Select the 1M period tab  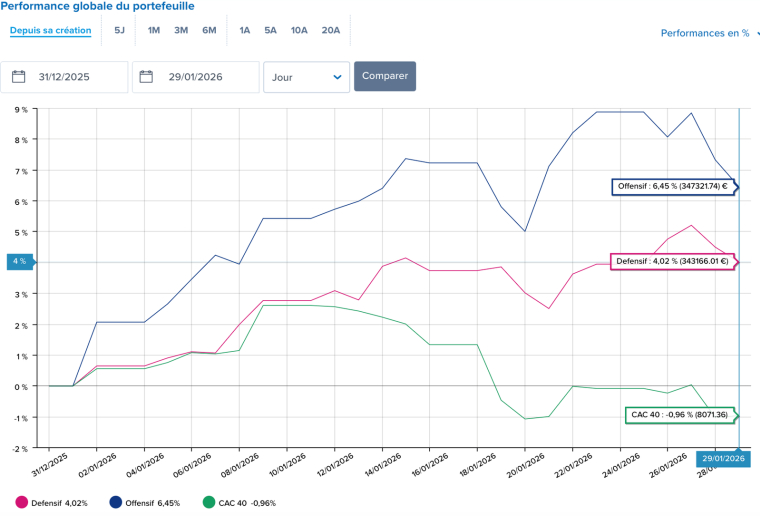154,30
